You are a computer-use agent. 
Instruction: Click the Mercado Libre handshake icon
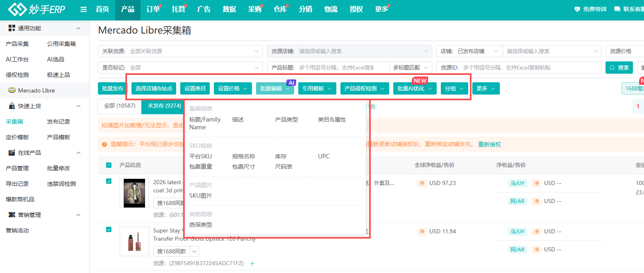12,90
